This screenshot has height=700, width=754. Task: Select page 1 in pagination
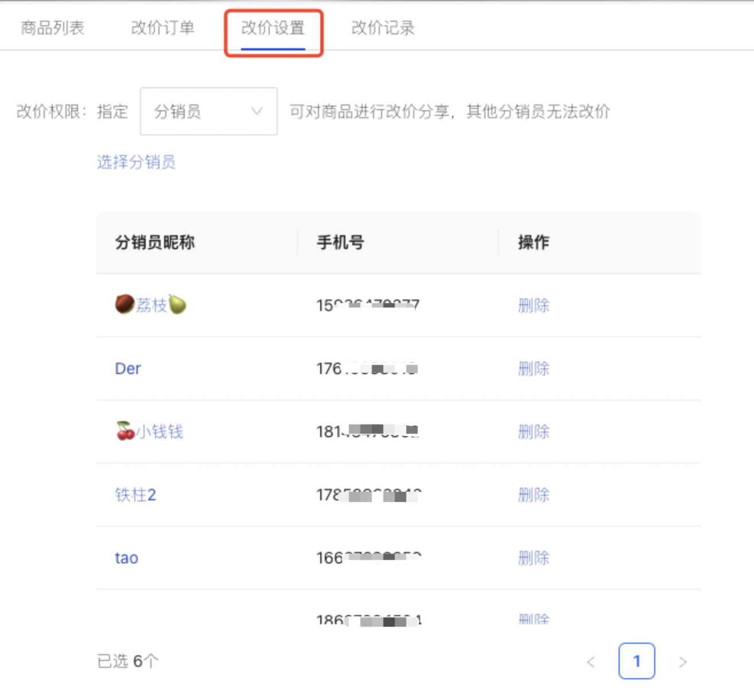(x=637, y=661)
